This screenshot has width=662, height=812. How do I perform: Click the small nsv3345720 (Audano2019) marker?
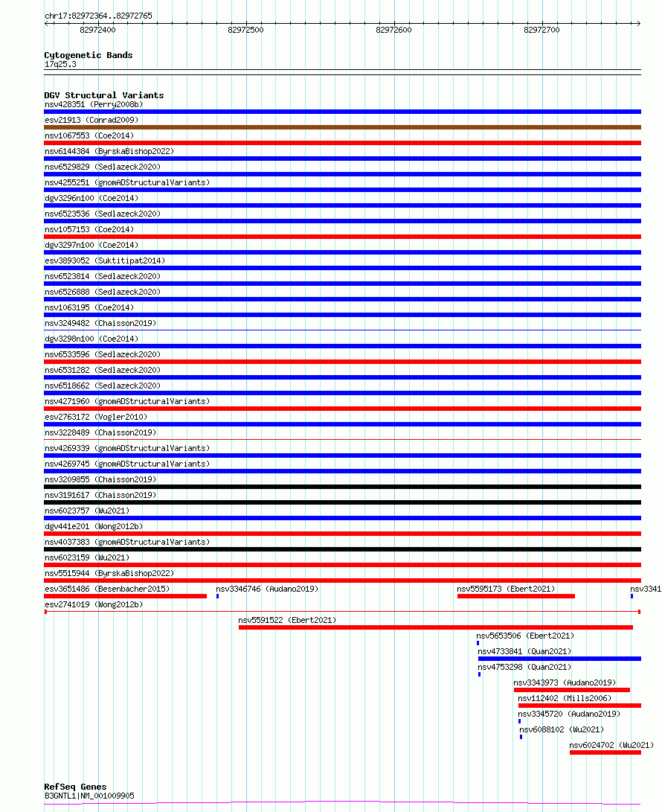pos(520,721)
